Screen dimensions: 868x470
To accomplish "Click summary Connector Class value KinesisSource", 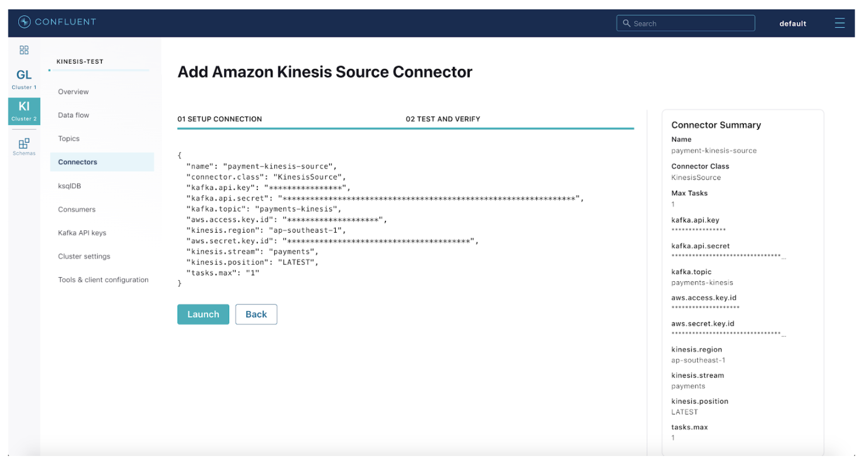I will [696, 177].
